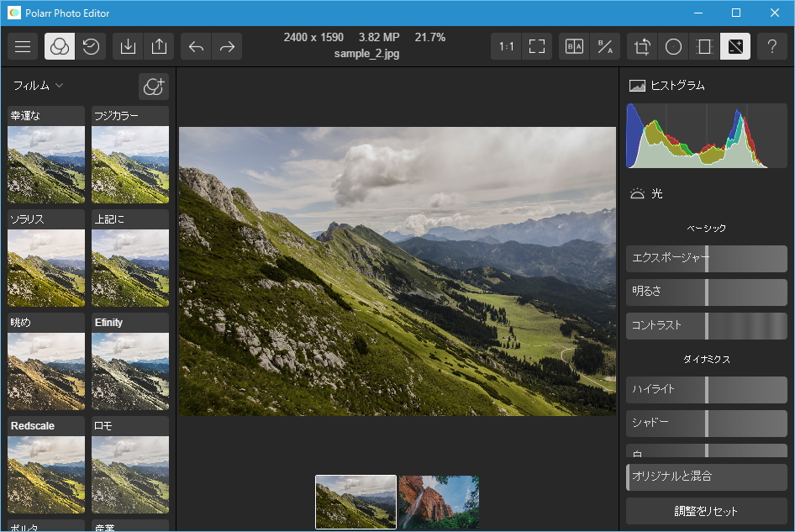Select the radial mask tool
The image size is (795, 532).
pos(673,47)
